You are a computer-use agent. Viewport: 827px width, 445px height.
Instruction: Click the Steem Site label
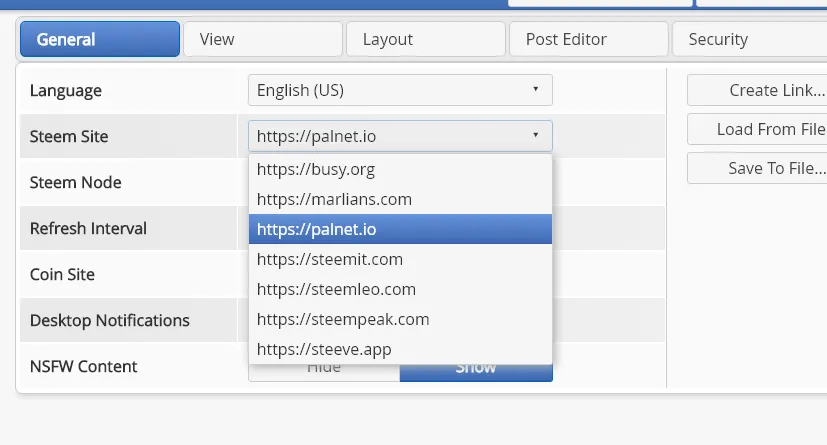(x=69, y=137)
